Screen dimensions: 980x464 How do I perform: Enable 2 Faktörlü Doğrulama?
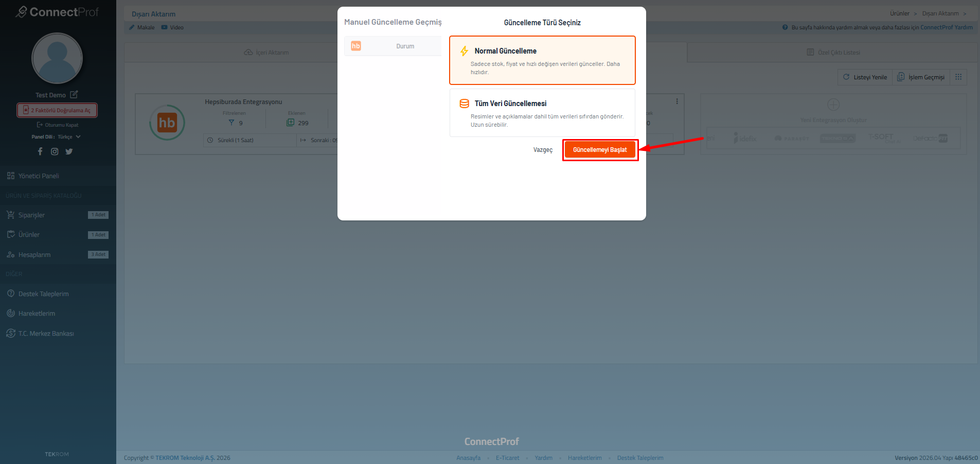(57, 110)
